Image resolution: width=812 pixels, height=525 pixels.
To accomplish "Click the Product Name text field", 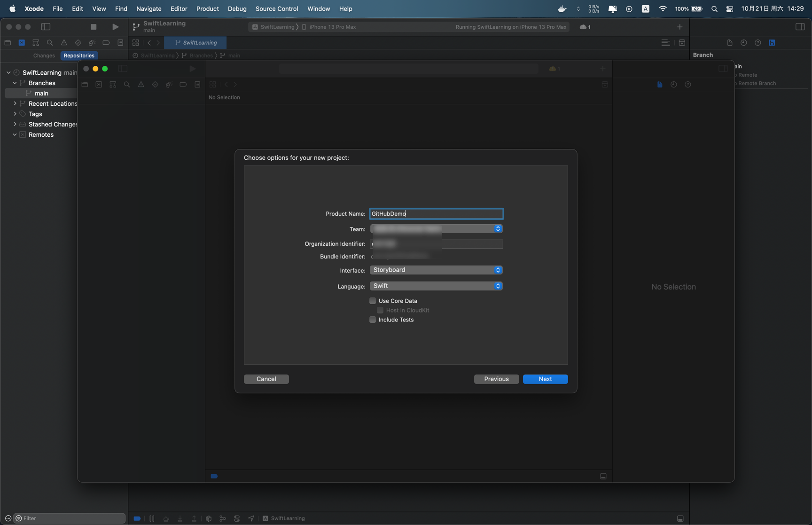I will point(436,214).
